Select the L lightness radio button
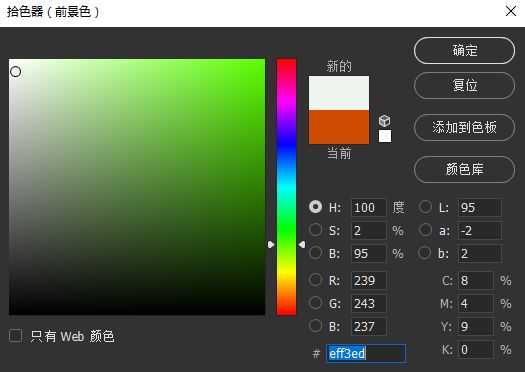The image size is (525, 372). (425, 207)
